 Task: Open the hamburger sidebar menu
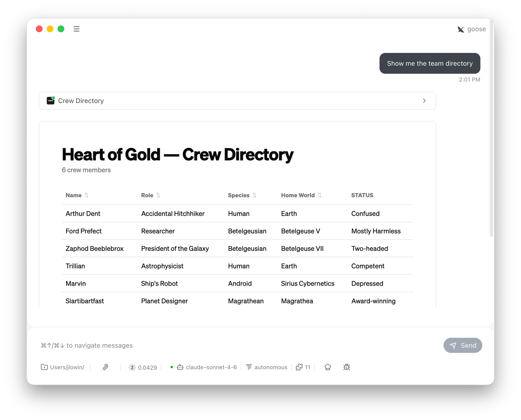76,29
